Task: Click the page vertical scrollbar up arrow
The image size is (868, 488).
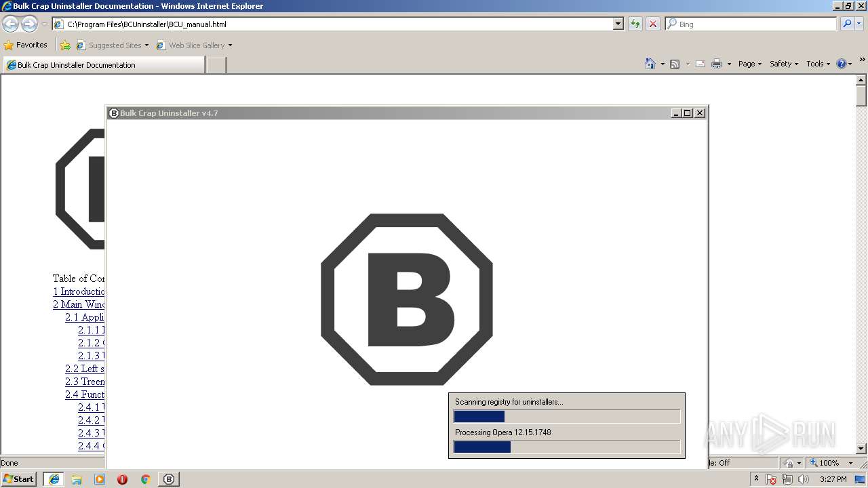Action: click(x=862, y=80)
